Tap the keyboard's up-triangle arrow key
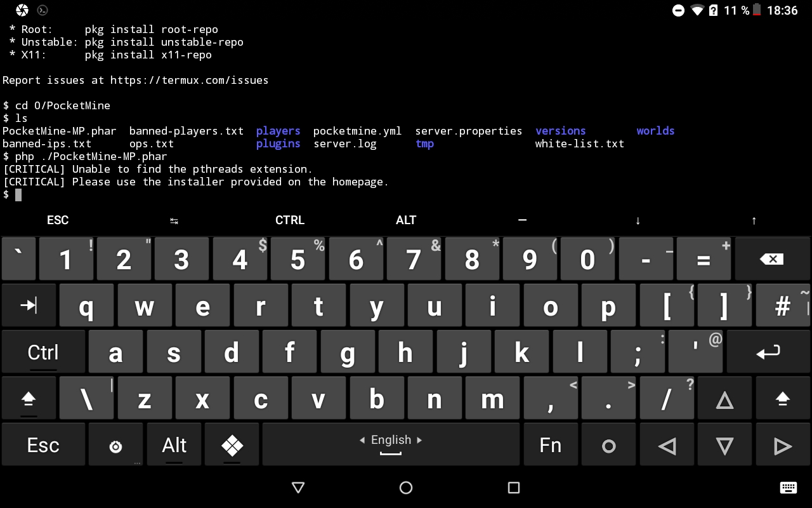This screenshot has height=508, width=812. pos(724,399)
